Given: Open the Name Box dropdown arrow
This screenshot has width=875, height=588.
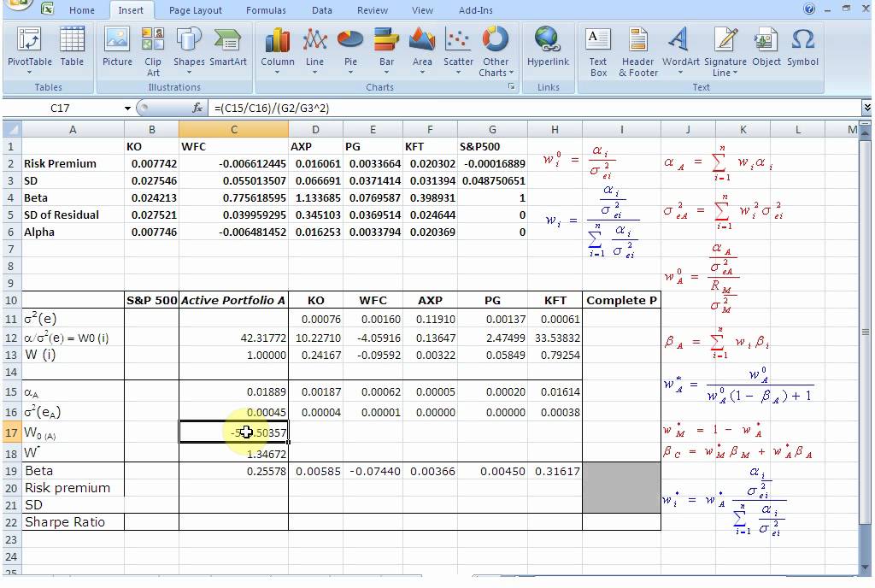Looking at the screenshot, I should (128, 109).
